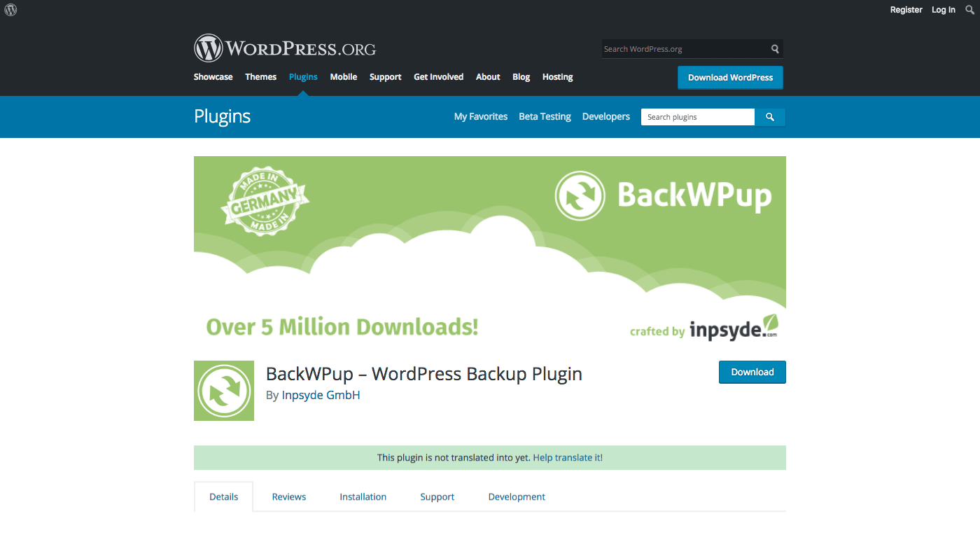Click the BackWPup plugin square icon
Image resolution: width=980 pixels, height=535 pixels.
tap(224, 391)
